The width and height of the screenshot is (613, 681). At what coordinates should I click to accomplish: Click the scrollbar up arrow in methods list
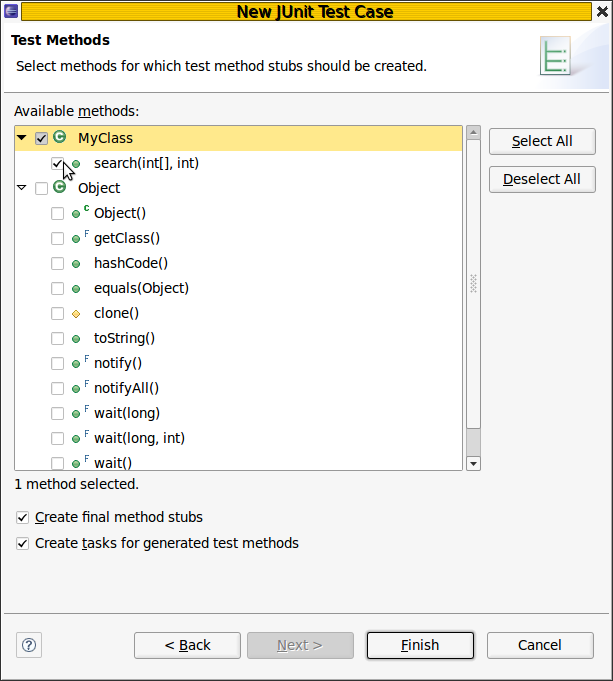474,132
